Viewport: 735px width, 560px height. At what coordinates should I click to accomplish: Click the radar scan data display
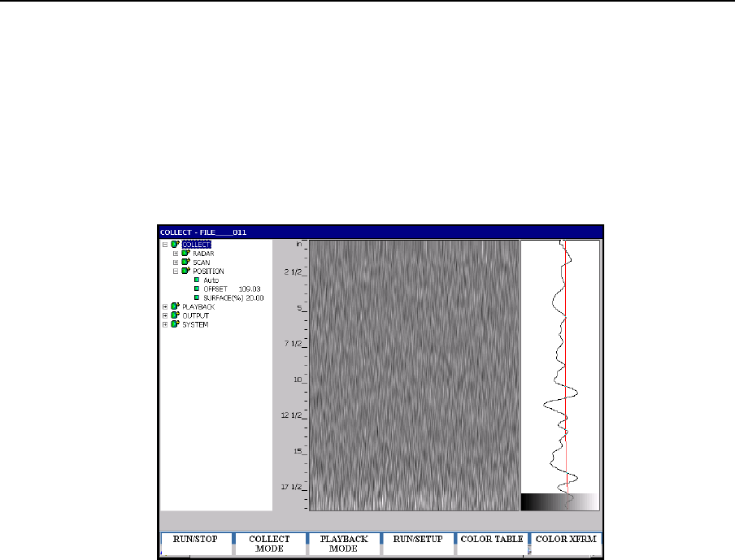tap(415, 376)
